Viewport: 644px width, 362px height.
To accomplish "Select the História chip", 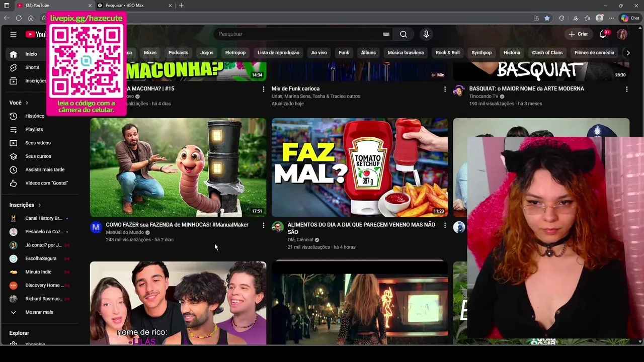I will 512,53.
